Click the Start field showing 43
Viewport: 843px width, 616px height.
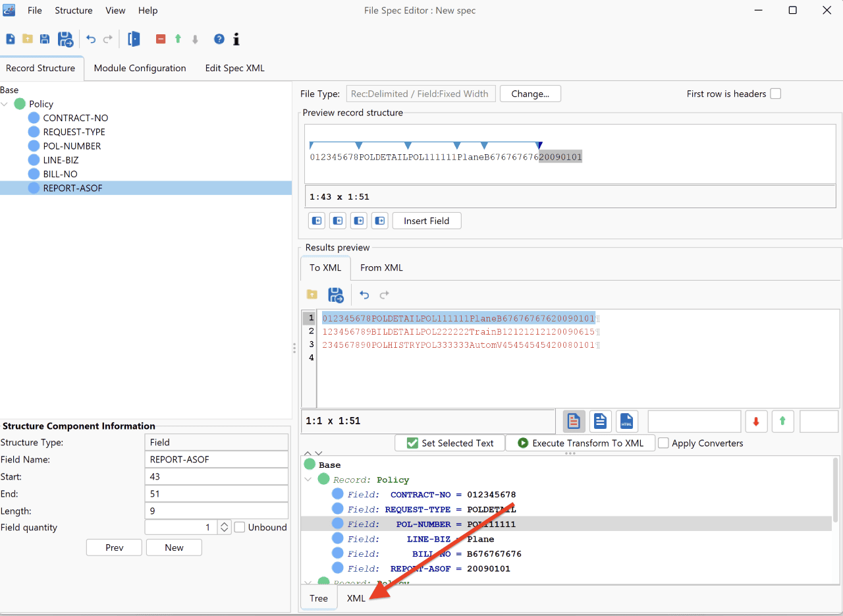[216, 476]
